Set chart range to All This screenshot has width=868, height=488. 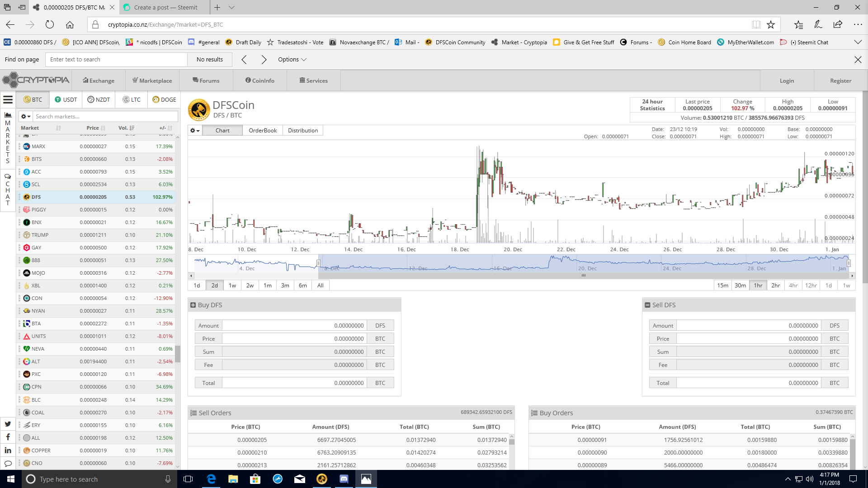321,286
